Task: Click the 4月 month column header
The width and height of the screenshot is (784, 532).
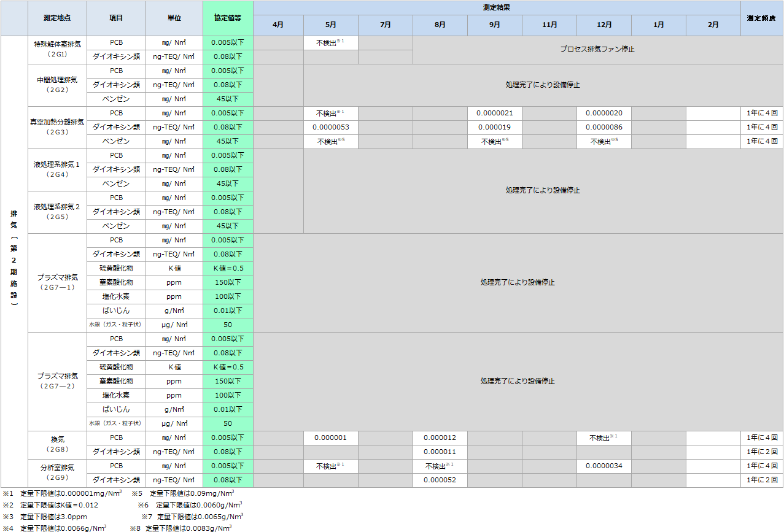Action: [278, 25]
